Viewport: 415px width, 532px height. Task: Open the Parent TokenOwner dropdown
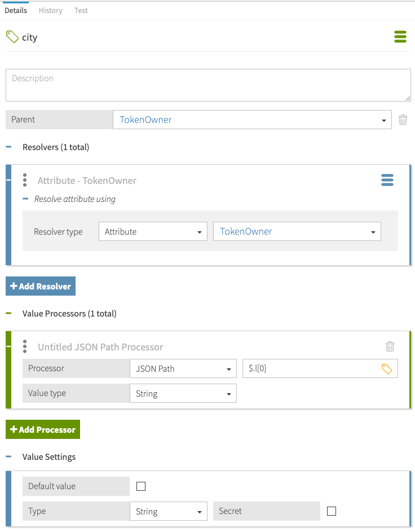point(252,120)
